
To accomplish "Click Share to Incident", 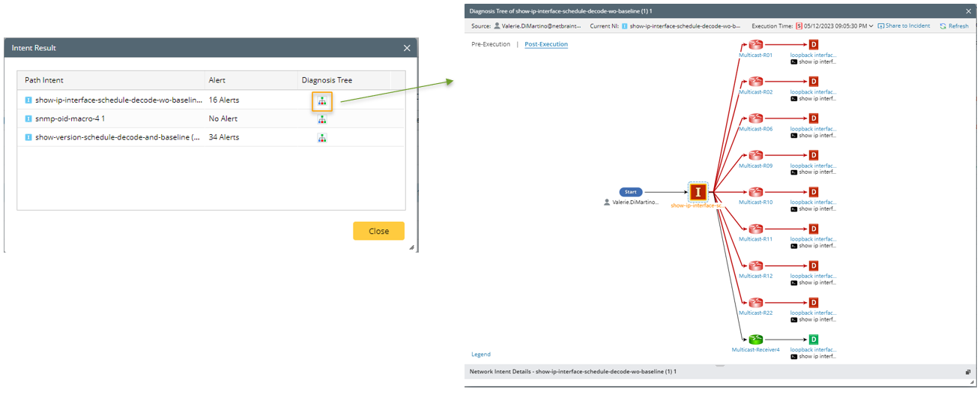I will (904, 25).
